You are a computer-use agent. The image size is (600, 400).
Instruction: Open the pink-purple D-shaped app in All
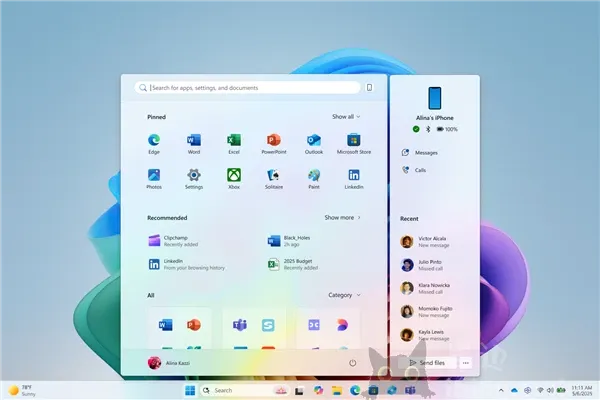pos(342,325)
